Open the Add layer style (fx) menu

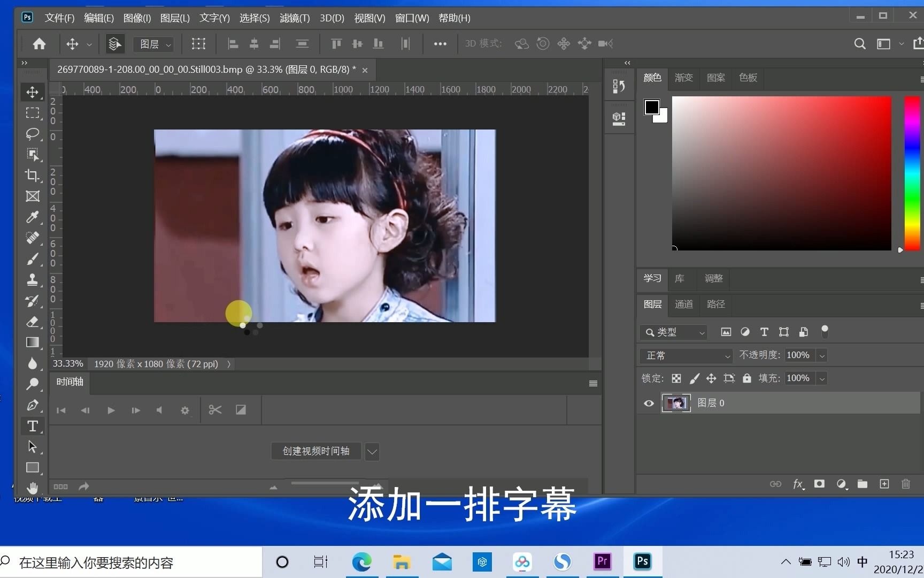[799, 484]
